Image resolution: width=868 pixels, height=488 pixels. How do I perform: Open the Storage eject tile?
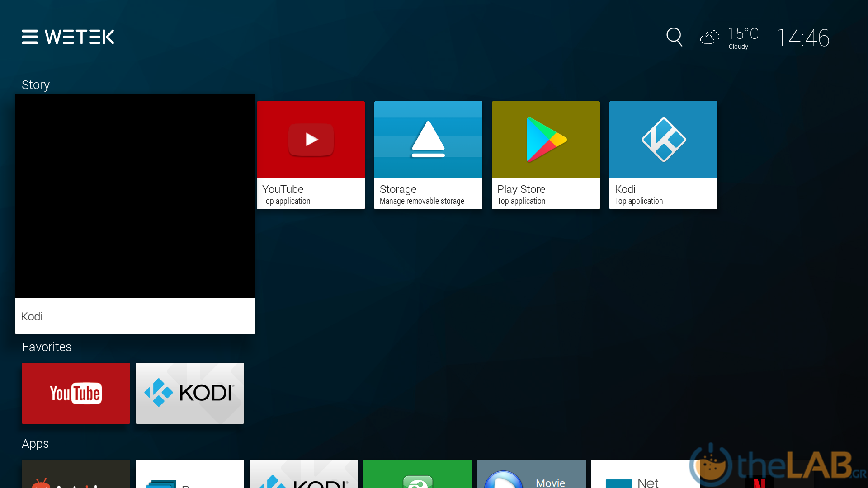428,155
